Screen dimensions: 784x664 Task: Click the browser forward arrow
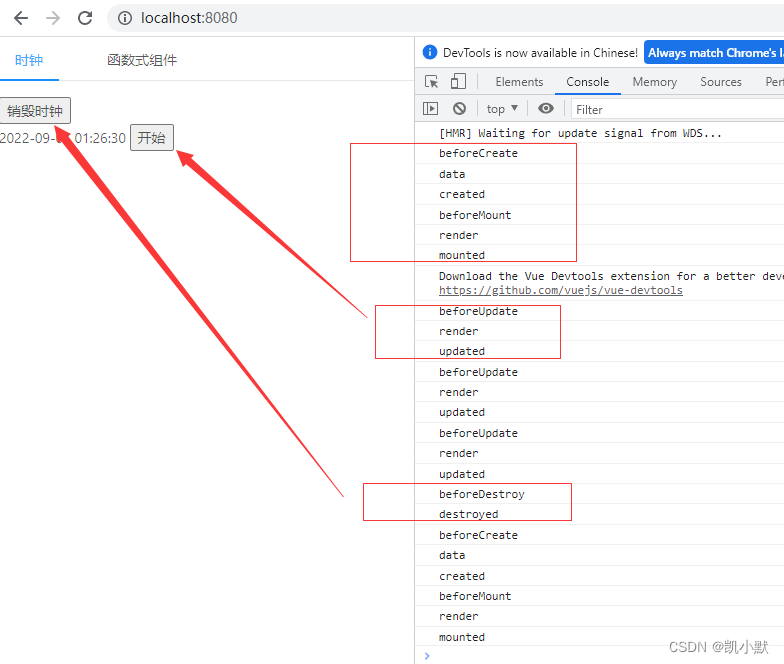pyautogui.click(x=53, y=18)
